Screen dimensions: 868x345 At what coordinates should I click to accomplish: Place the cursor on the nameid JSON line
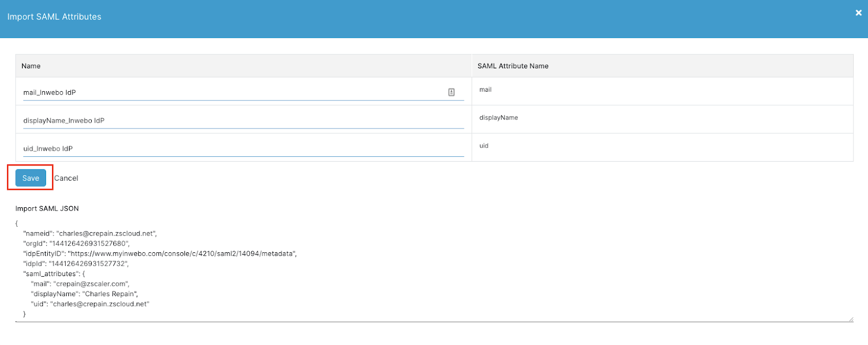point(90,234)
